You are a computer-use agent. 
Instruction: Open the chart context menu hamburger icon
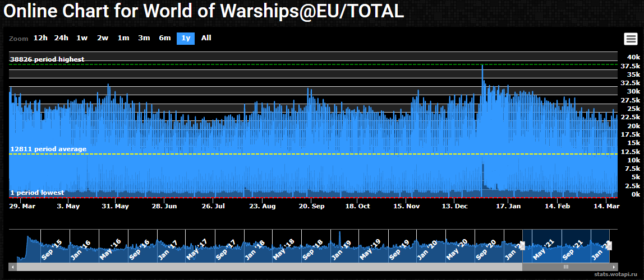[631, 39]
